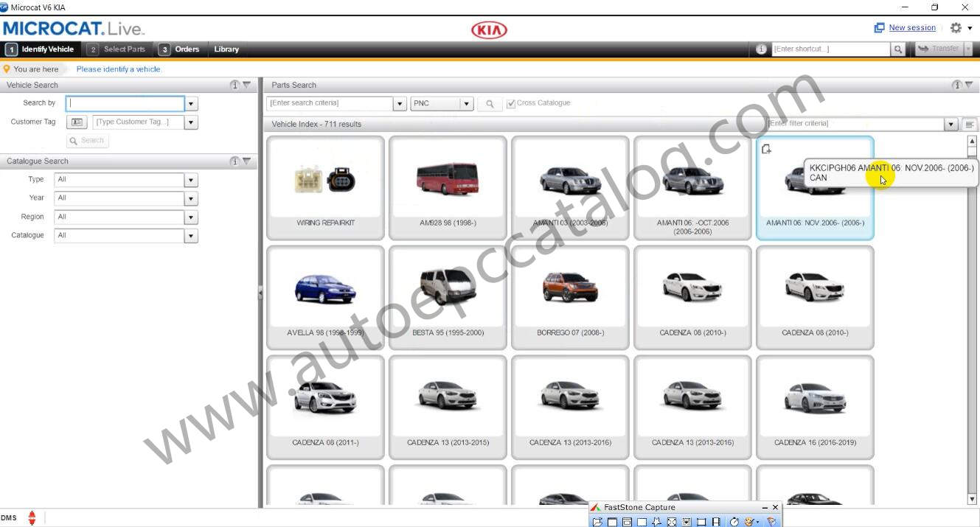Collapse the left panel splitter handle
This screenshot has height=527, width=980.
260,293
